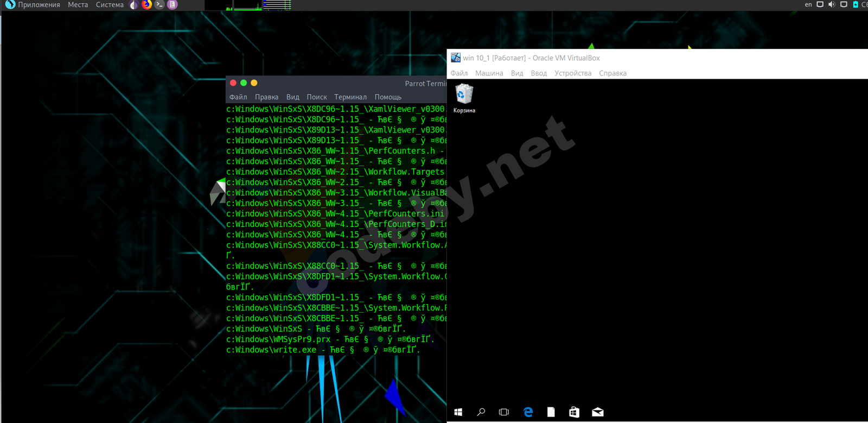The width and height of the screenshot is (868, 423).
Task: Click the Parrot Terminal title text
Action: pos(425,84)
